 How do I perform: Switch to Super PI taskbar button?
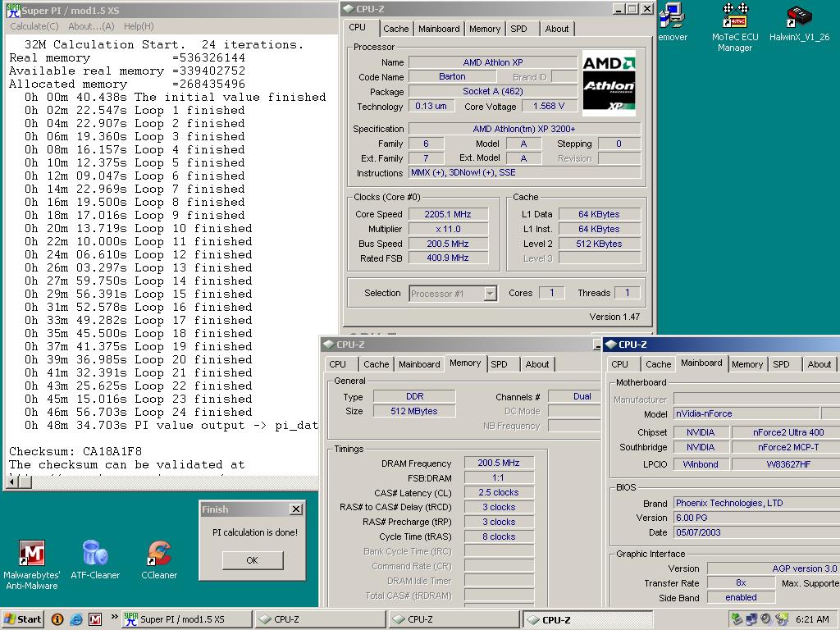pyautogui.click(x=186, y=619)
